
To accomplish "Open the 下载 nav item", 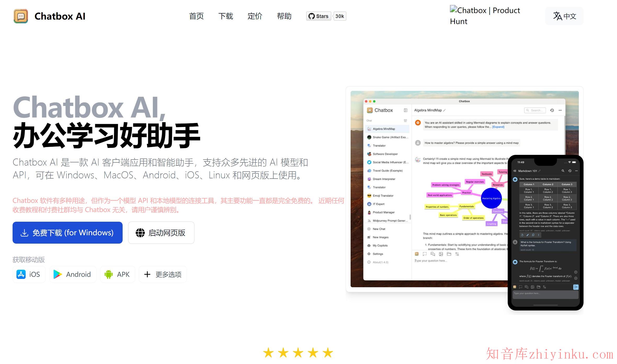I will click(x=226, y=16).
